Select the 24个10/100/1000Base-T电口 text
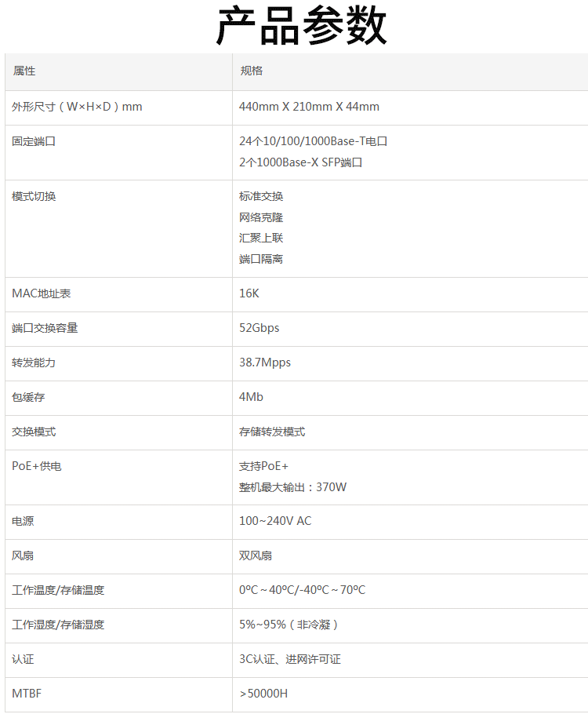The image size is (588, 714). pyautogui.click(x=313, y=142)
